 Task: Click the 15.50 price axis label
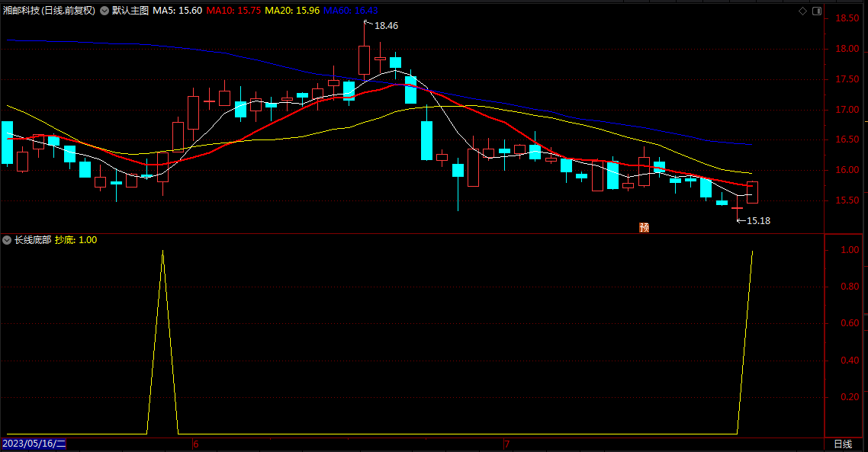pyautogui.click(x=847, y=200)
